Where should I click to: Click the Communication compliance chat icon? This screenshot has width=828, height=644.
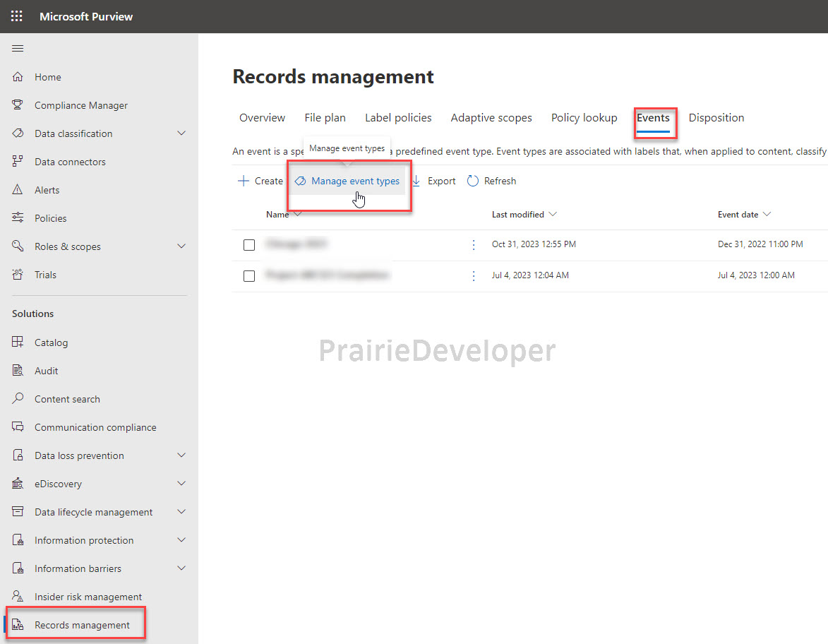[18, 427]
